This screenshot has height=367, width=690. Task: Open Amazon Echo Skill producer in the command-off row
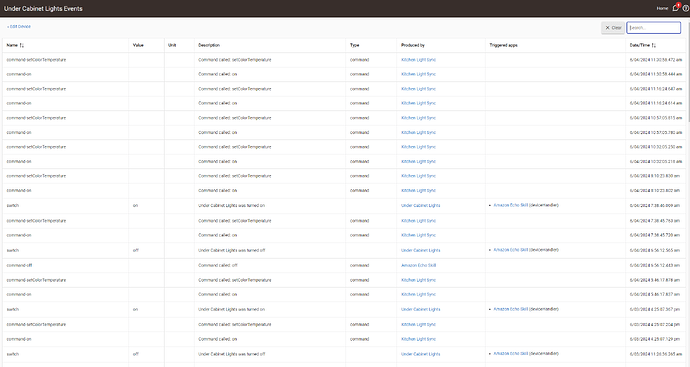[x=418, y=265]
